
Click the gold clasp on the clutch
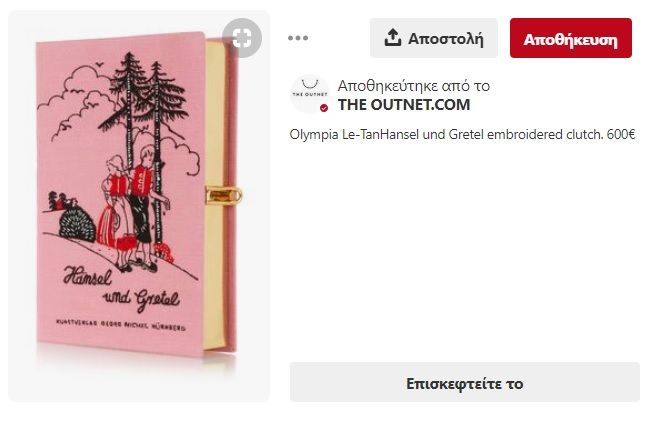[x=224, y=195]
